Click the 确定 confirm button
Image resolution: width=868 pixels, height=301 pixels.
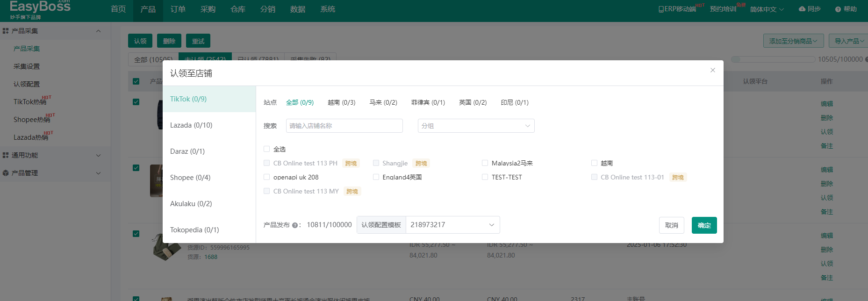click(x=704, y=225)
